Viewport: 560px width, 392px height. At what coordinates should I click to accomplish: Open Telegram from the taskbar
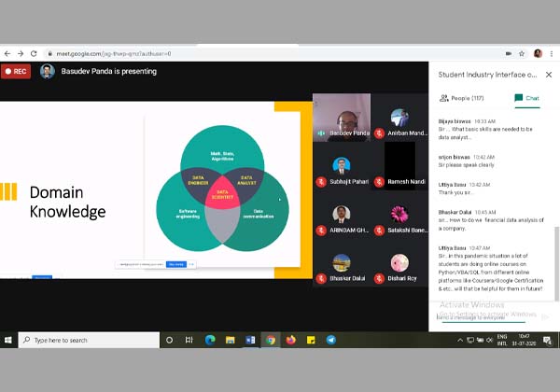(330, 341)
